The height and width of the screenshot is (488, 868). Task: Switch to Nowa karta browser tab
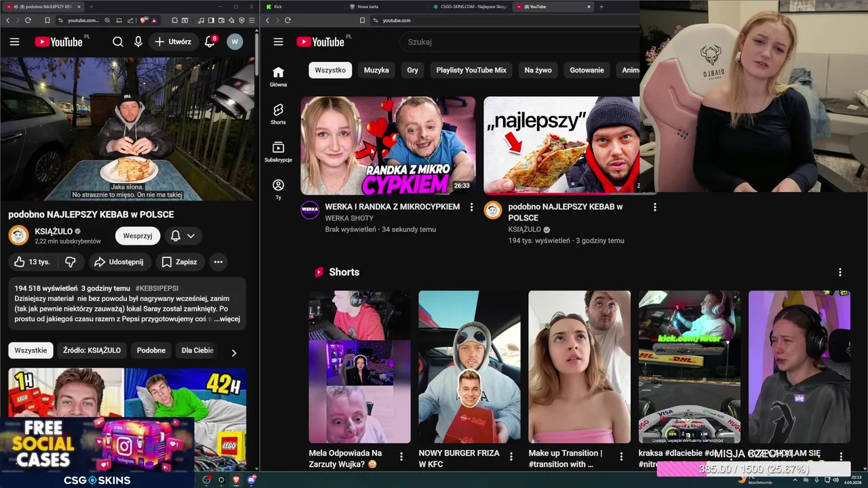(x=387, y=7)
